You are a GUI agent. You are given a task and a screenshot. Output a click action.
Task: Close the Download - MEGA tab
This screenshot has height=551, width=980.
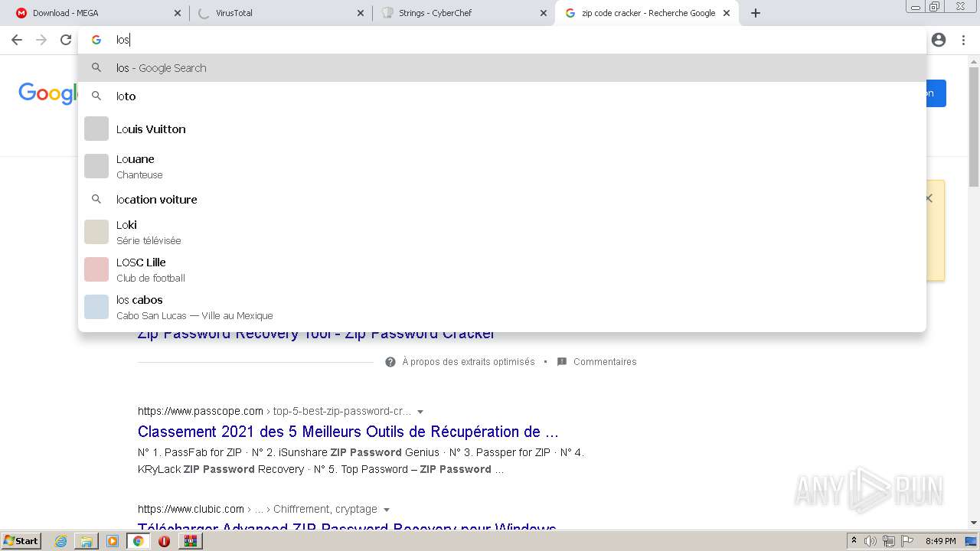178,13
